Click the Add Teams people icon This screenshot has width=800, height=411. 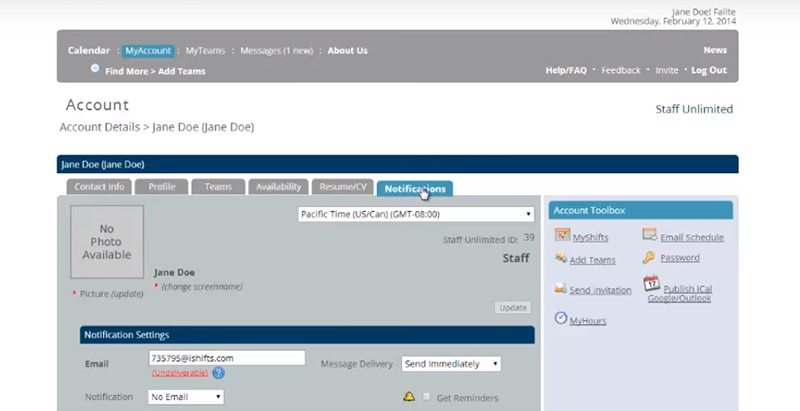[x=561, y=259]
